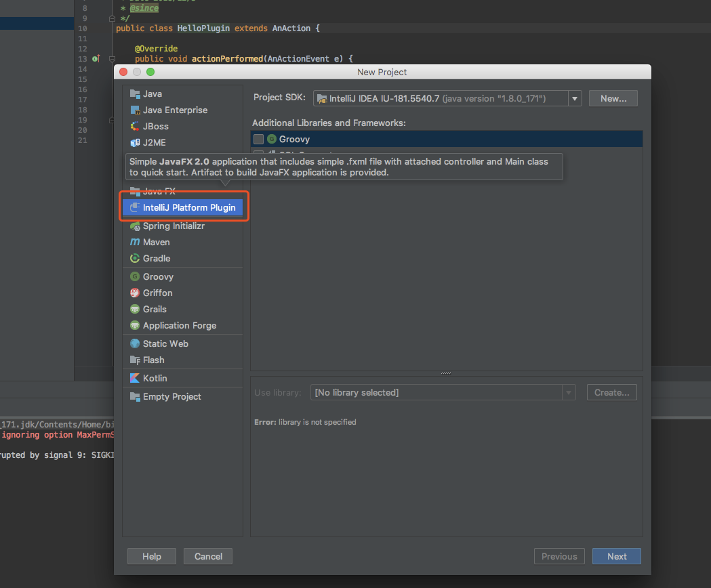Select J2ME project type
The height and width of the screenshot is (588, 711).
pos(182,143)
